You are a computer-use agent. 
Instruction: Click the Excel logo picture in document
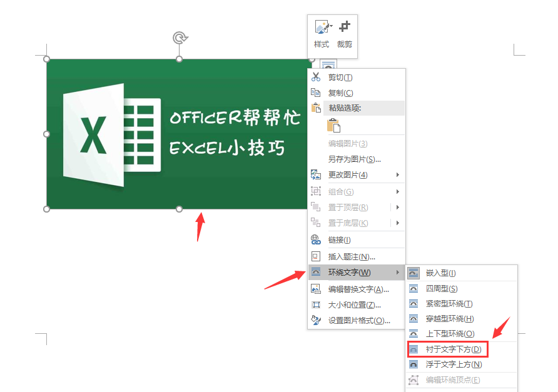113,134
